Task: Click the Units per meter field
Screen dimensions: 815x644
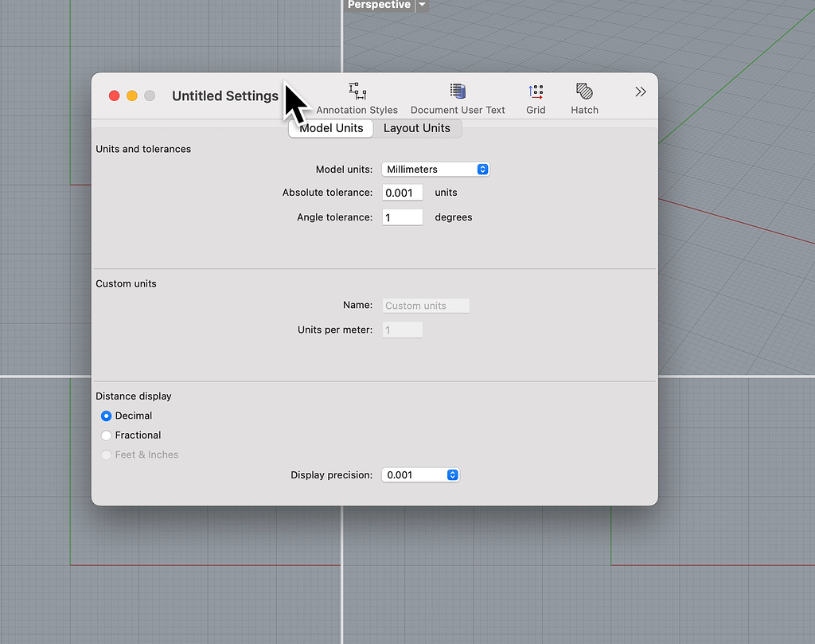Action: 402,329
